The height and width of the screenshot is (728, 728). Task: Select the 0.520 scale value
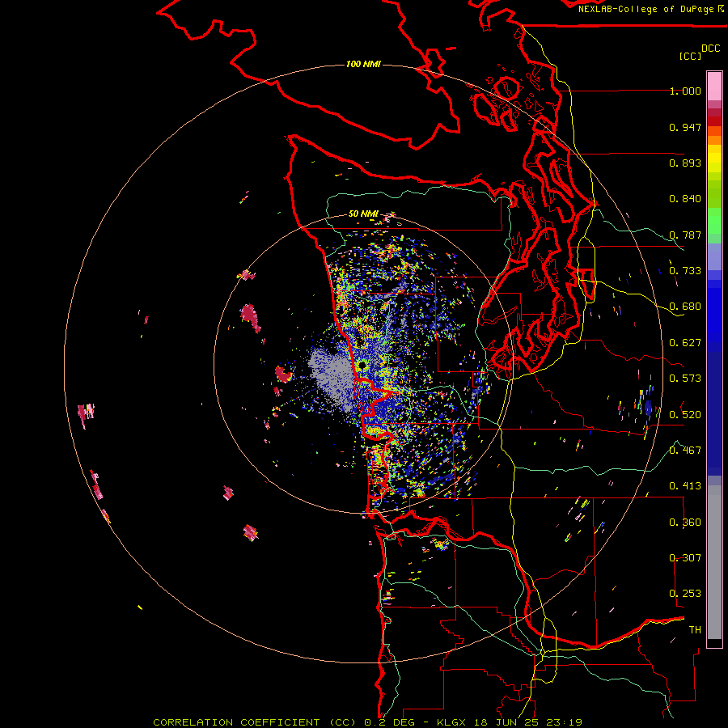(x=685, y=415)
